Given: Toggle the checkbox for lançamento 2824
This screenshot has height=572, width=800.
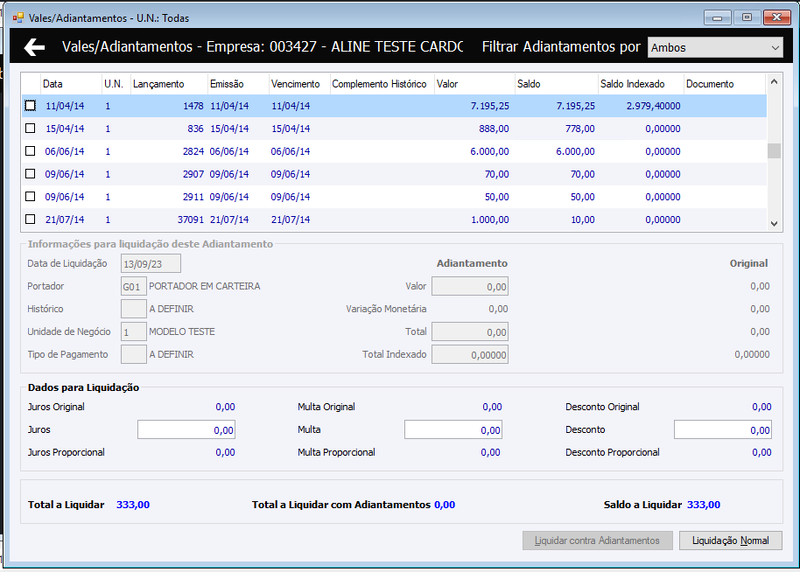Looking at the screenshot, I should 30,151.
